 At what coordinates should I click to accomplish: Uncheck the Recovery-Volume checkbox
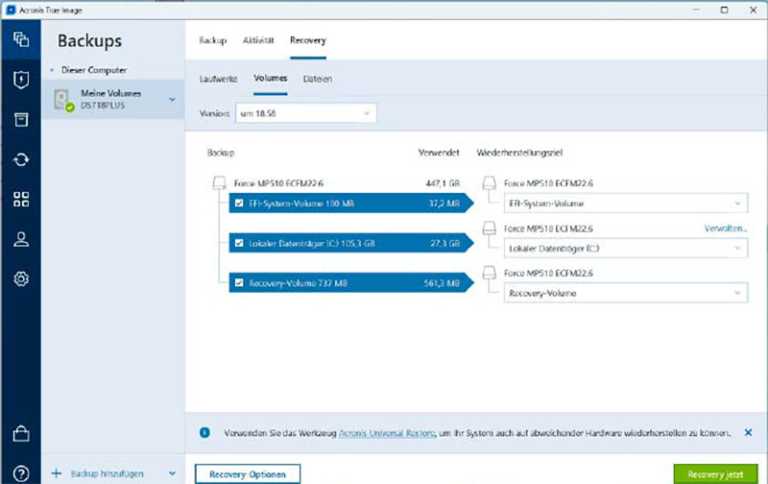pyautogui.click(x=239, y=283)
